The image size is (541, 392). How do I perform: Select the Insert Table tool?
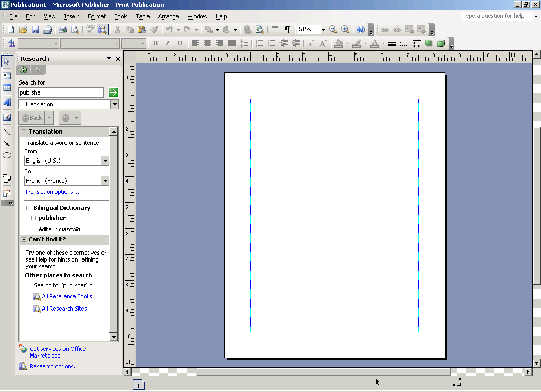[6, 88]
